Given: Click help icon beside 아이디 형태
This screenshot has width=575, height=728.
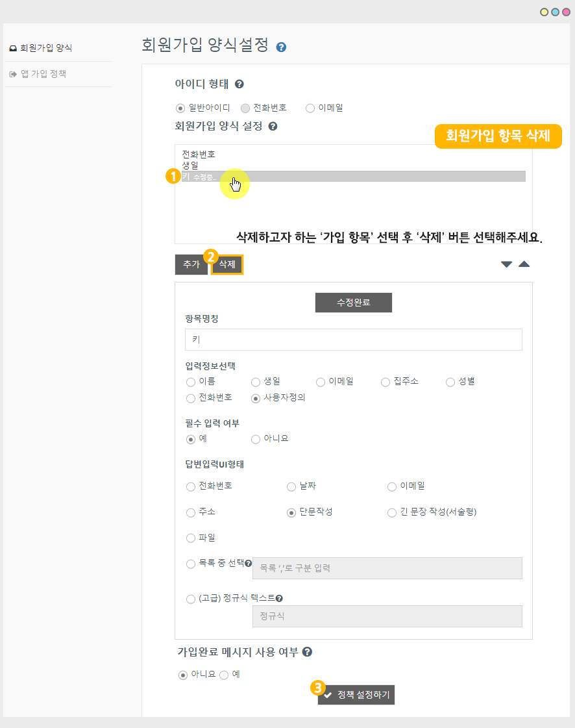Looking at the screenshot, I should (239, 84).
